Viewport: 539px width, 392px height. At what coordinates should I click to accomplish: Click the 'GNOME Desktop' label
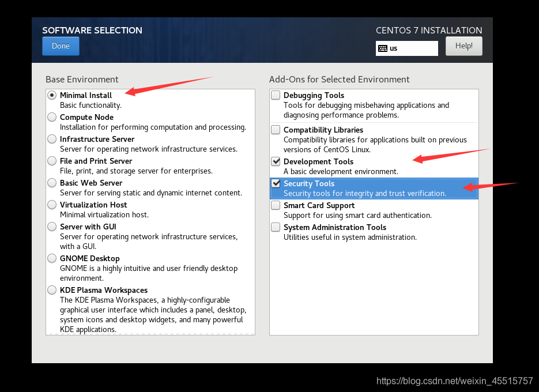pyautogui.click(x=90, y=259)
